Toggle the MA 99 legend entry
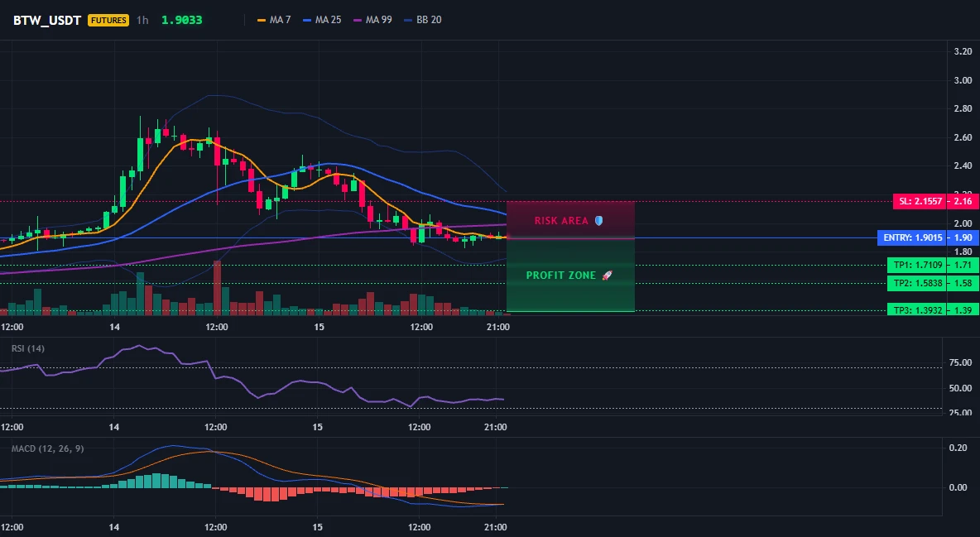This screenshot has width=980, height=537. coord(373,20)
